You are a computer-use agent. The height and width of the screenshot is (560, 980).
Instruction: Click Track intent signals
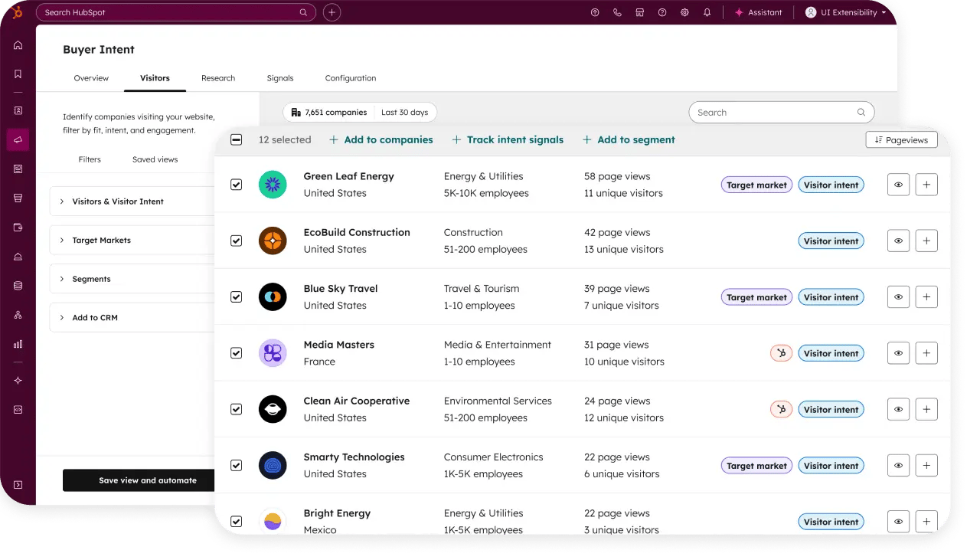pos(508,139)
